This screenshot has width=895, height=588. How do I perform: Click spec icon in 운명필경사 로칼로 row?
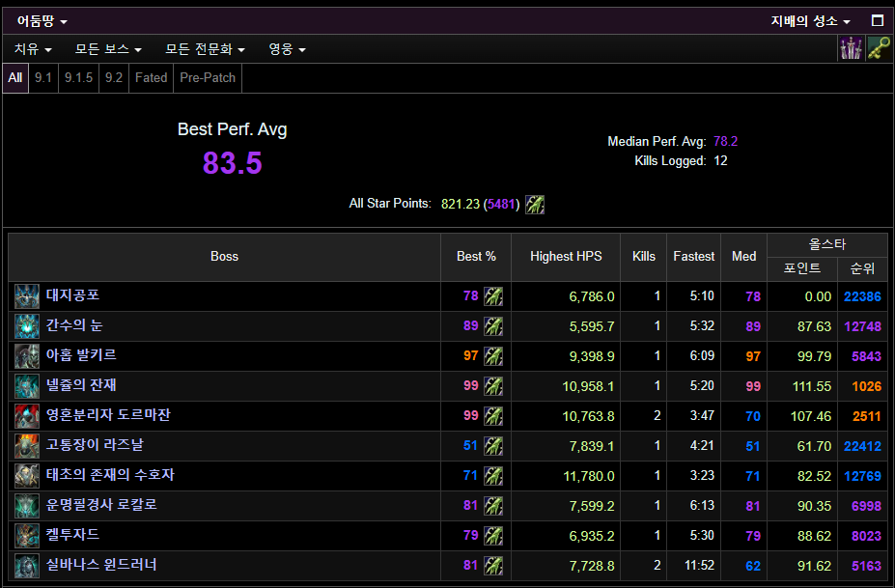click(x=493, y=506)
